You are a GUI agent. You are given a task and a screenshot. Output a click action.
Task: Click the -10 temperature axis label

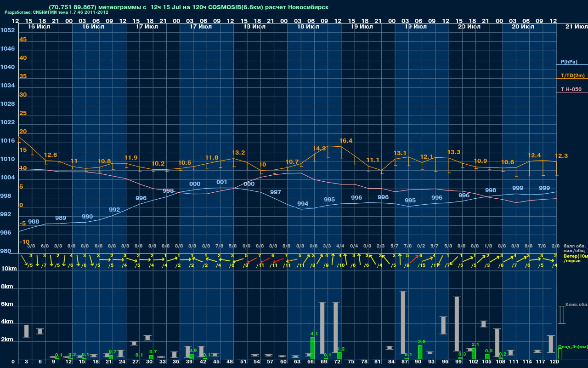tap(25, 242)
